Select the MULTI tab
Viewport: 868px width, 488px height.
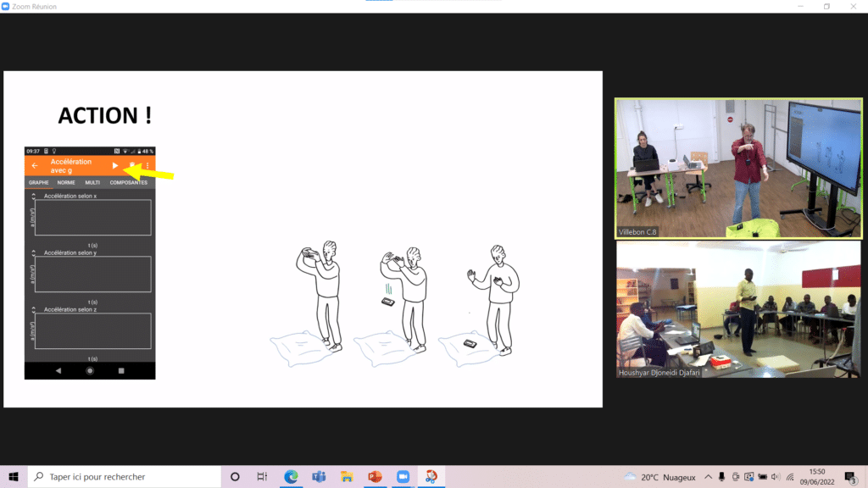coord(92,182)
